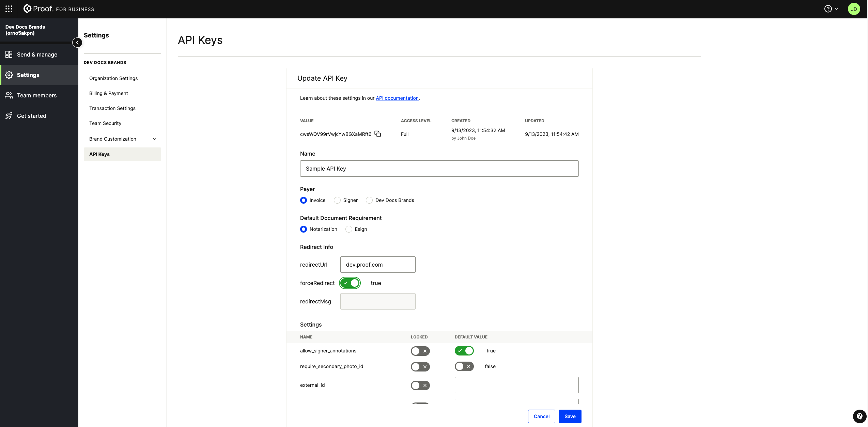Image resolution: width=868 pixels, height=427 pixels.
Task: Click the Dev Docs Brands organization name
Action: point(25,30)
